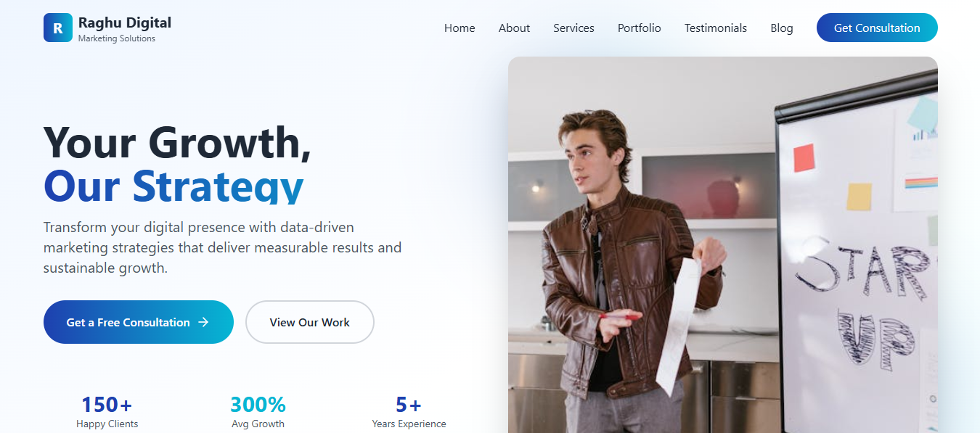The height and width of the screenshot is (433, 980).
Task: Go to the About page
Action: point(514,28)
